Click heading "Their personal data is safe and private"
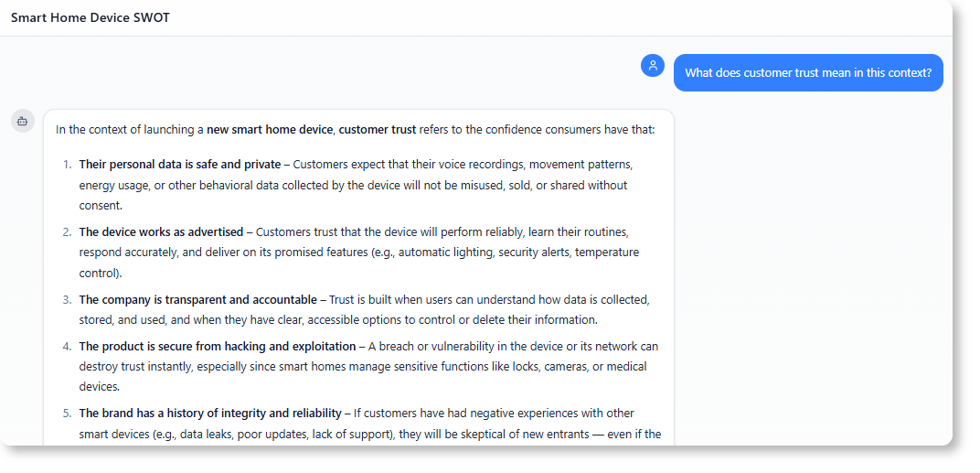The height and width of the screenshot is (473, 980). pos(179,165)
